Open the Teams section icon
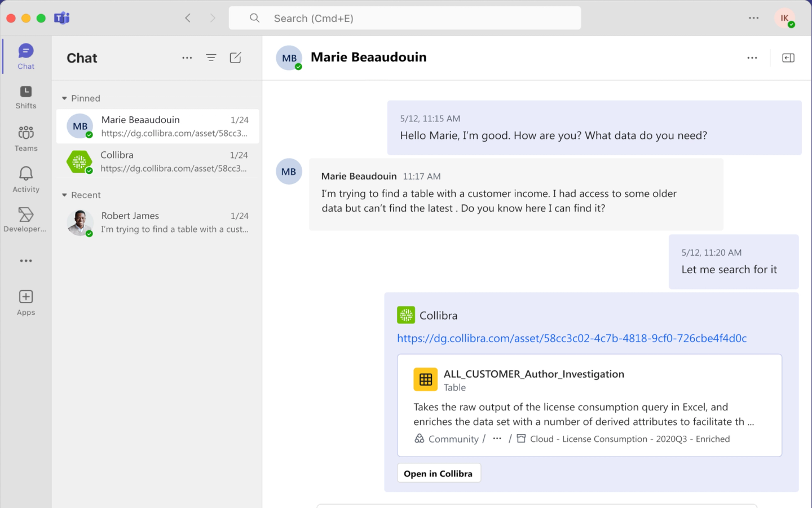812x508 pixels. (x=26, y=138)
